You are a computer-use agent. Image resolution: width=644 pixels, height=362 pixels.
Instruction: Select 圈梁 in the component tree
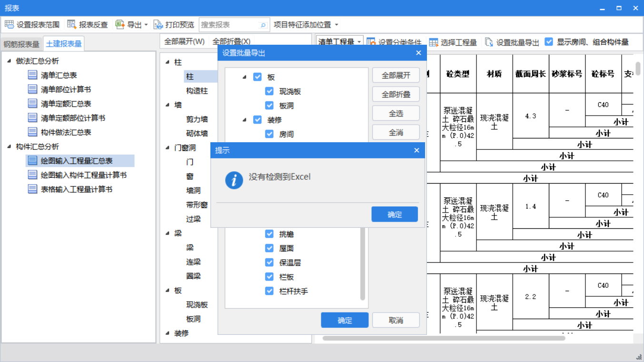[x=193, y=276]
